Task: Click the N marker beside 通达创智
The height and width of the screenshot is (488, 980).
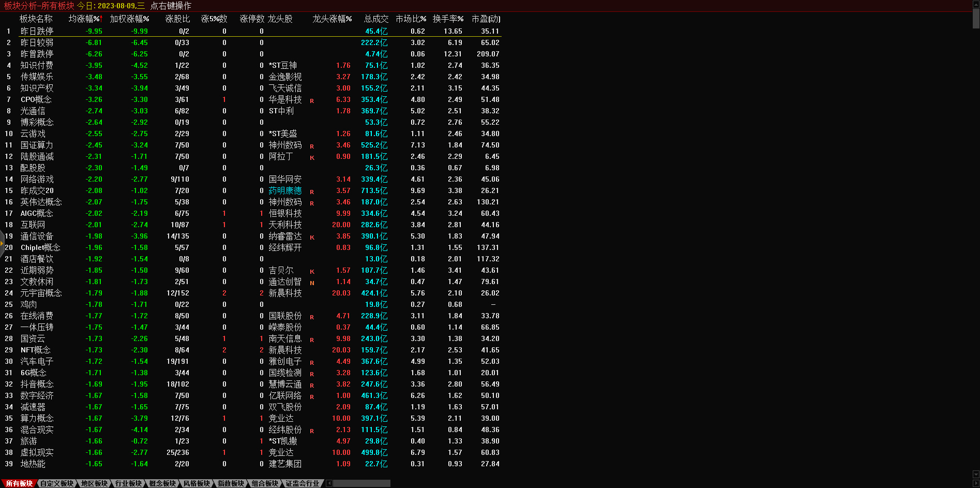Action: point(312,283)
